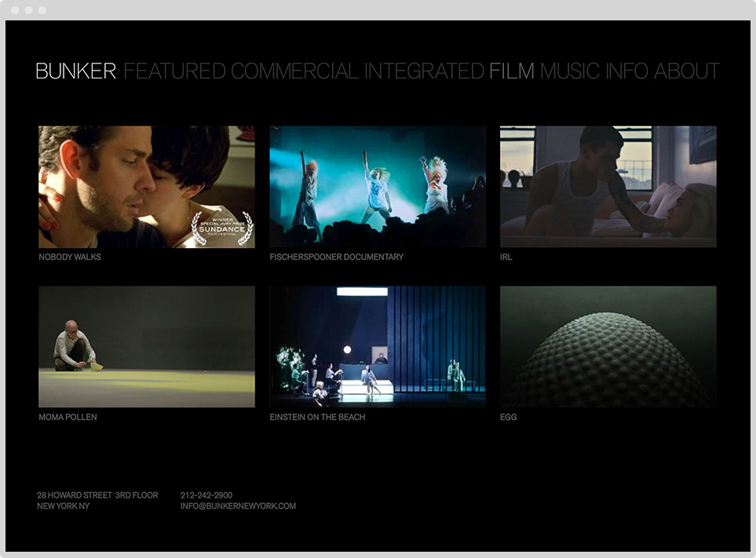Click the BUNKER logo in header
Viewport: 756px width, 558px height.
point(75,71)
